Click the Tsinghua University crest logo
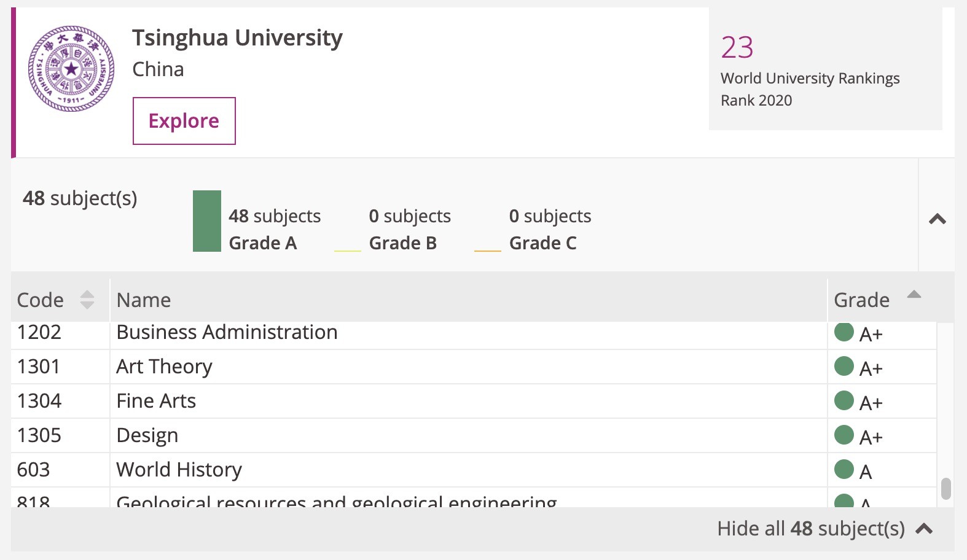Screen dimensions: 967x560 pyautogui.click(x=71, y=69)
